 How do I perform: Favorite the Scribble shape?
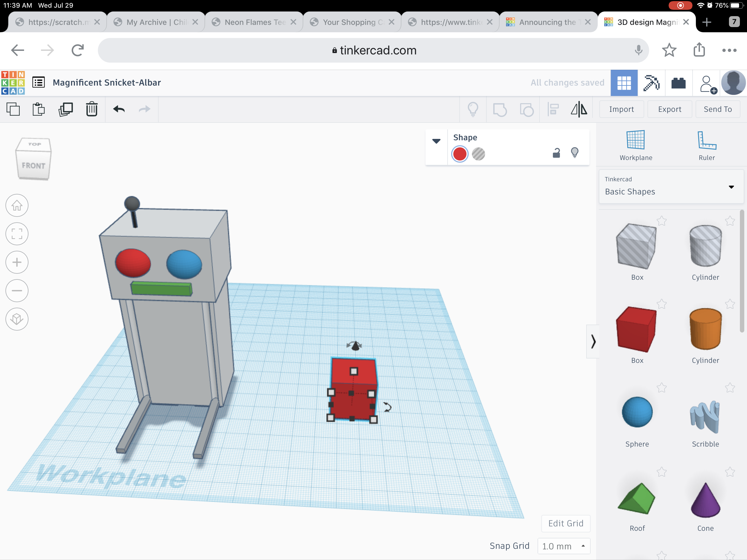(730, 388)
